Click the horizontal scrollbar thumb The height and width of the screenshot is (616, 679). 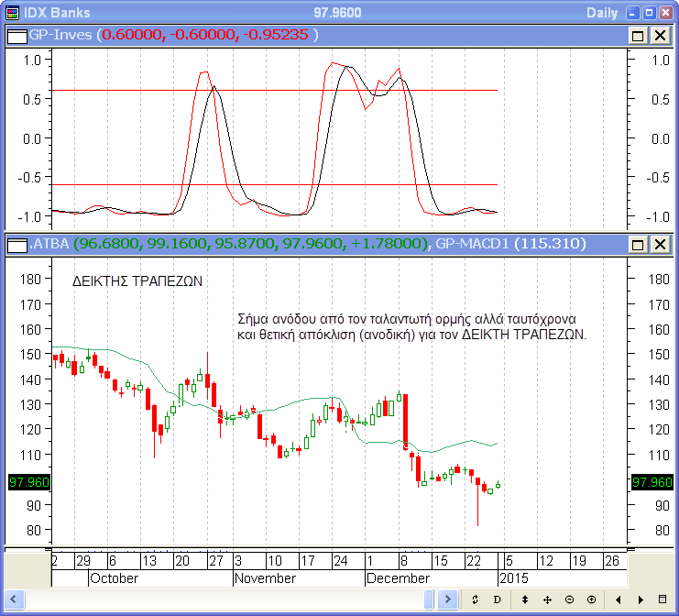pyautogui.click(x=429, y=599)
